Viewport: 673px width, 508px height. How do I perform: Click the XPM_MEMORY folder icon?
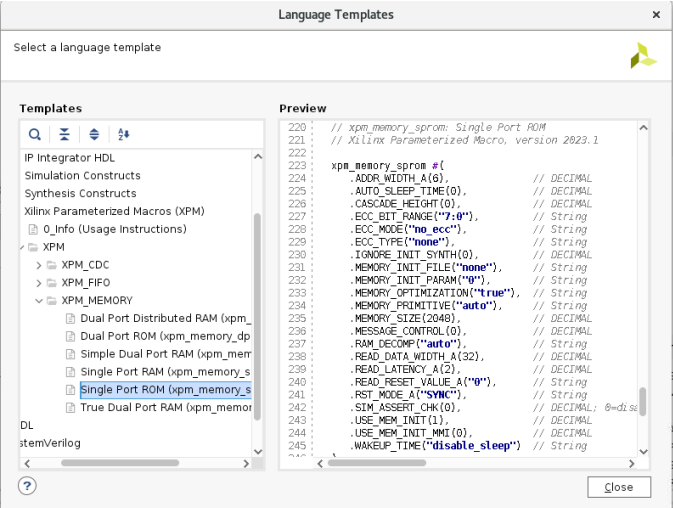(52, 300)
